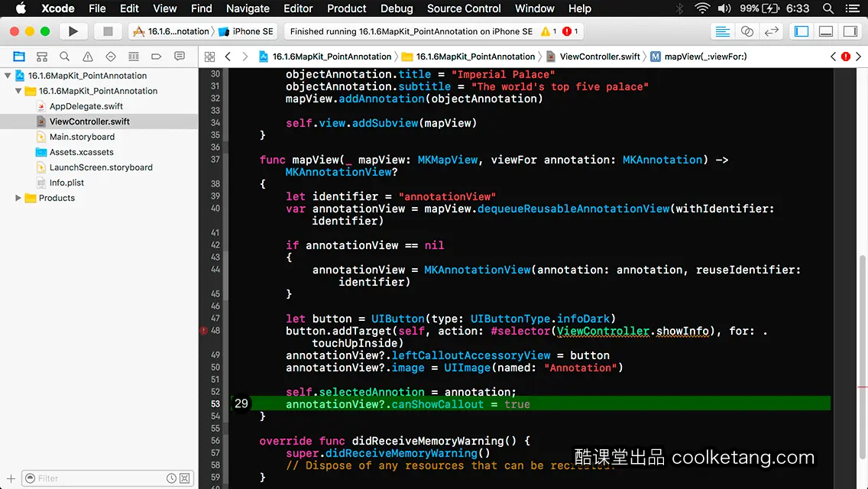Select ViewController.swift in navigator
Screen dimensions: 868x489
pyautogui.click(x=89, y=121)
